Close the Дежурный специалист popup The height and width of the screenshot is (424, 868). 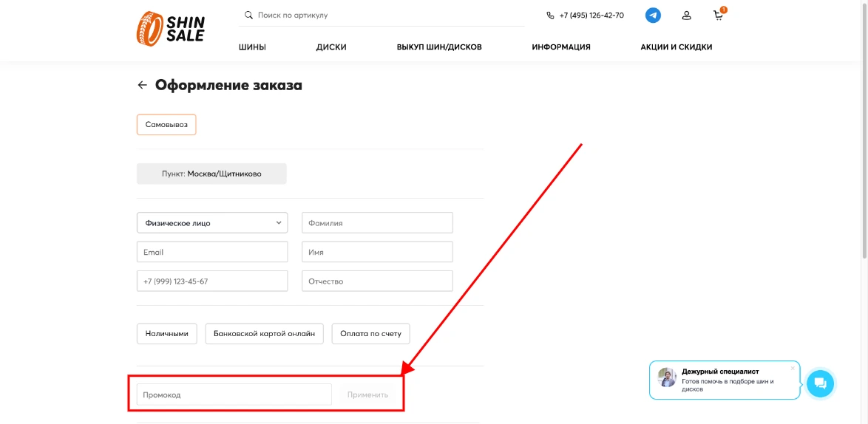792,368
